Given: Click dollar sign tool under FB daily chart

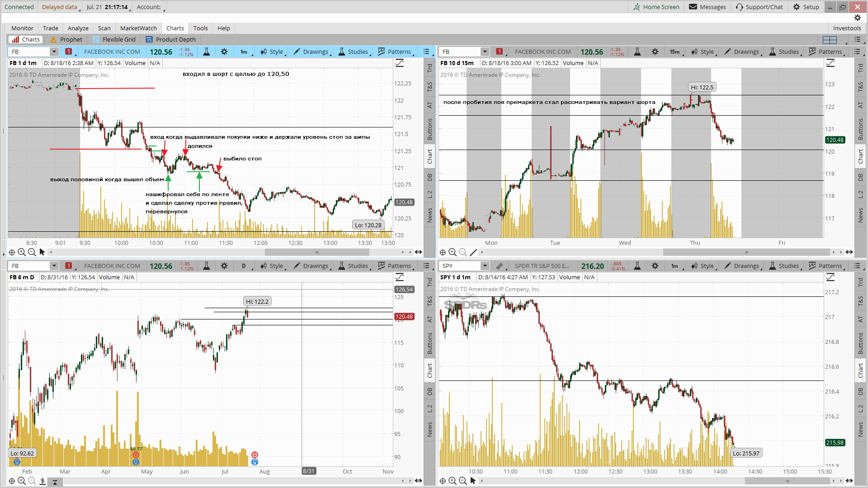Looking at the screenshot, I should coord(42,481).
